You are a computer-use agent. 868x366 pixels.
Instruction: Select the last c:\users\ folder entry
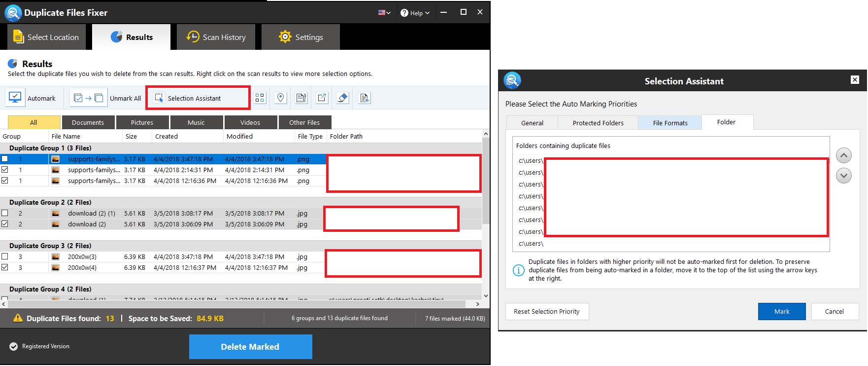tap(671, 244)
